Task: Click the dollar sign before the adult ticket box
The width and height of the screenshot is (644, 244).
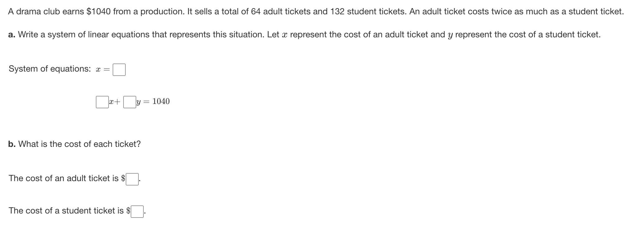Action: click(x=123, y=178)
